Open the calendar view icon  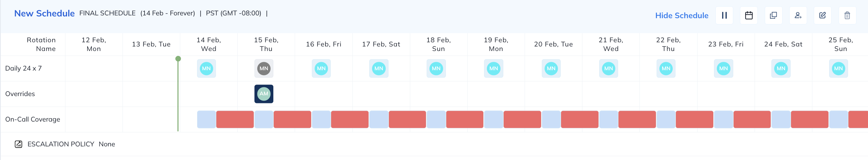point(749,15)
